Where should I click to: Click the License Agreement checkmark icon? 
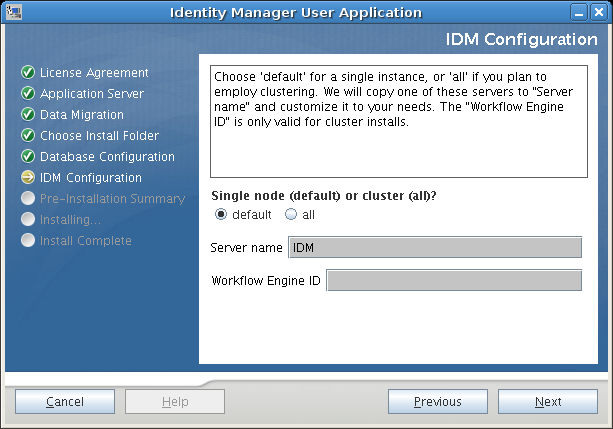coord(28,73)
